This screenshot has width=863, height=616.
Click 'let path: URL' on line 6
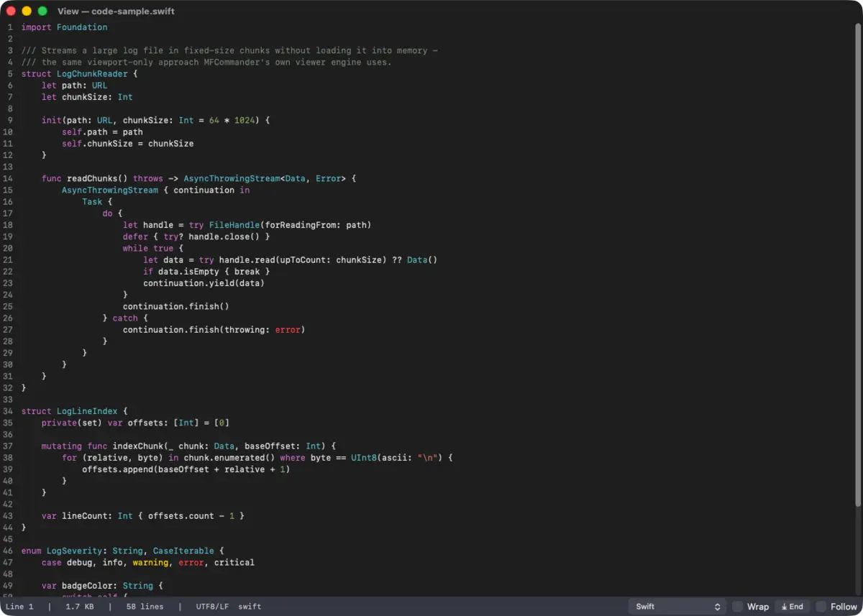coord(74,86)
